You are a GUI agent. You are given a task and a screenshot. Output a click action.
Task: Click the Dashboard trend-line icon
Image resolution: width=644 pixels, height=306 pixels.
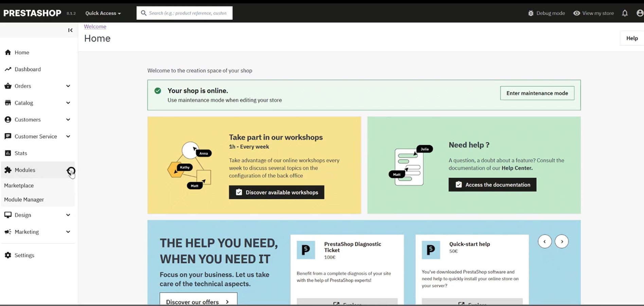pos(8,69)
